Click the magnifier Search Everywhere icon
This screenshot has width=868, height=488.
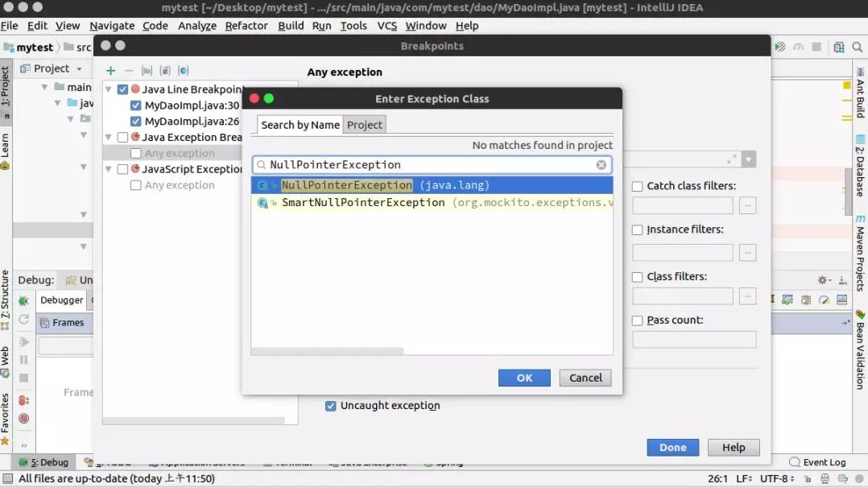pos(858,47)
